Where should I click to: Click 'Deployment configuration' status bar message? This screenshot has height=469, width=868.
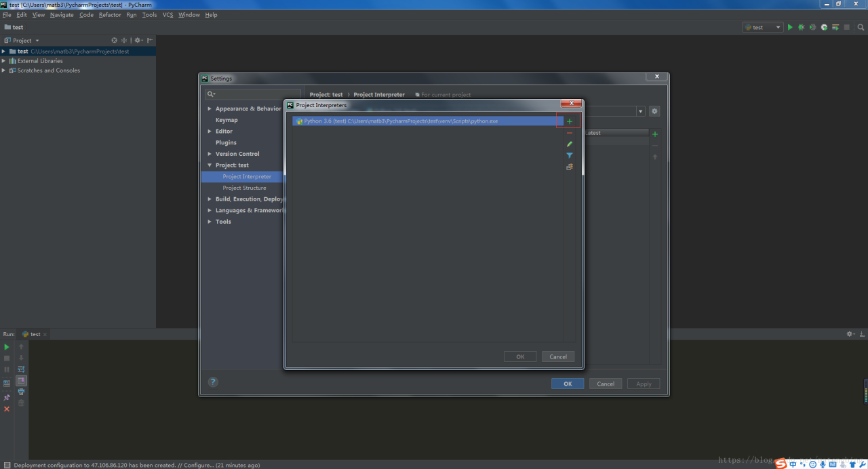(x=136, y=465)
